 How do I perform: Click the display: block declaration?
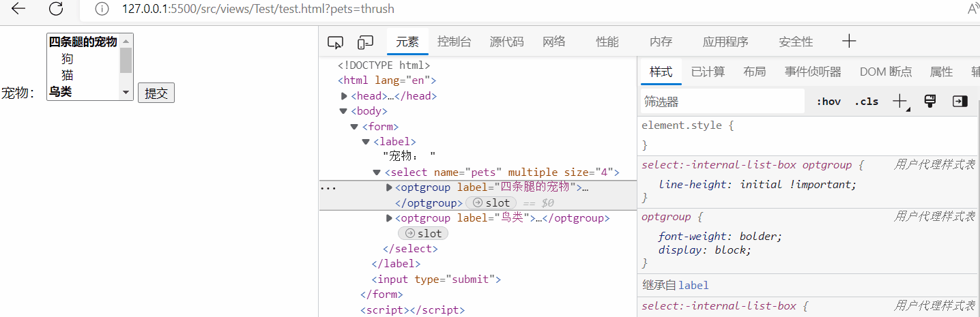coord(705,250)
